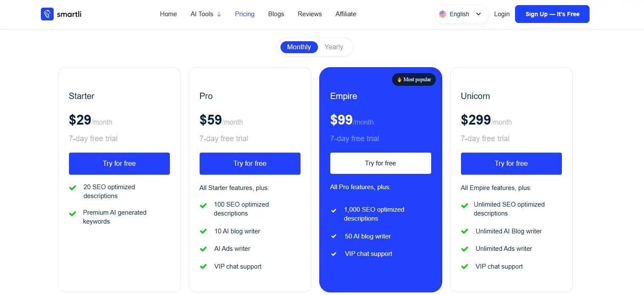Click checkmark beside 20 SEO optimized descriptions
644x295 pixels.
pyautogui.click(x=73, y=187)
